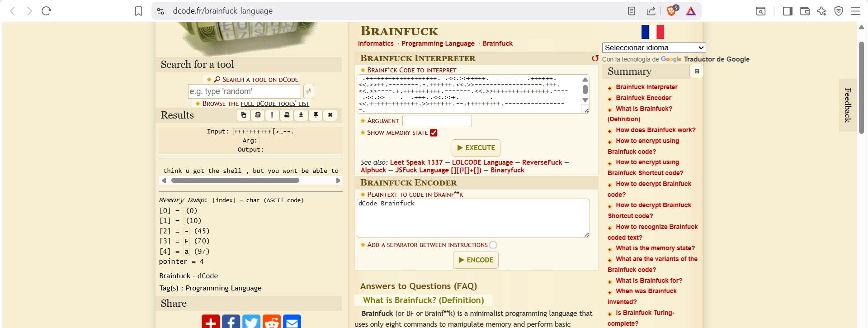The width and height of the screenshot is (868, 328).
Task: Open the Seleccionar idioma dropdown
Action: [x=654, y=48]
